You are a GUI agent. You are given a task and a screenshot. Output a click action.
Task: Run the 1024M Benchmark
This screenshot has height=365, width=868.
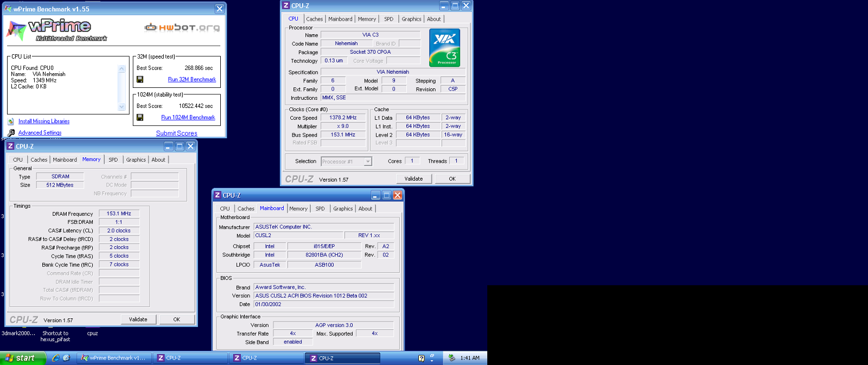pos(188,117)
